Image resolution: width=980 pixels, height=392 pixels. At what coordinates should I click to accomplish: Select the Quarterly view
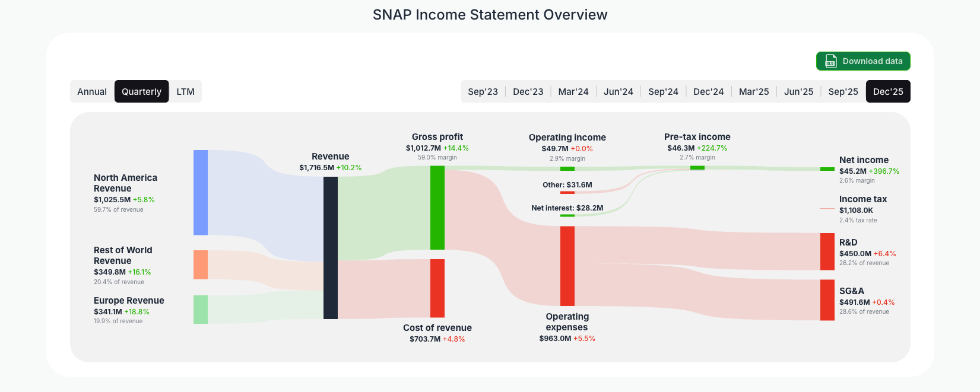tap(141, 91)
